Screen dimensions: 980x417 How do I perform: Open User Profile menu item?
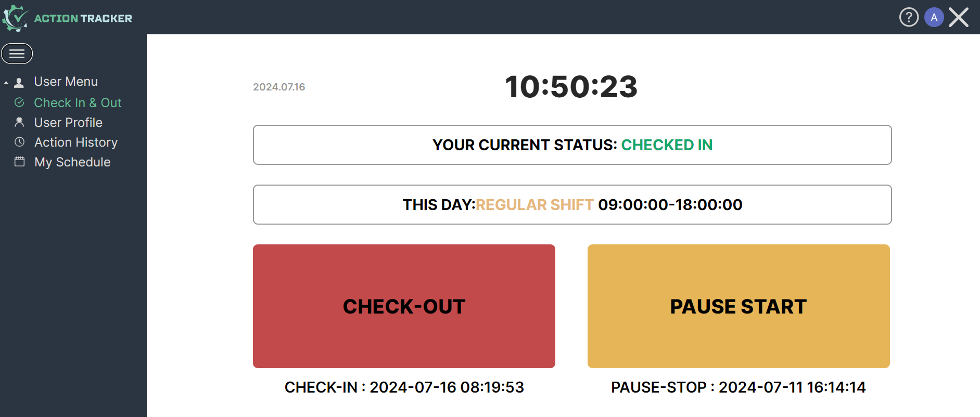click(68, 123)
